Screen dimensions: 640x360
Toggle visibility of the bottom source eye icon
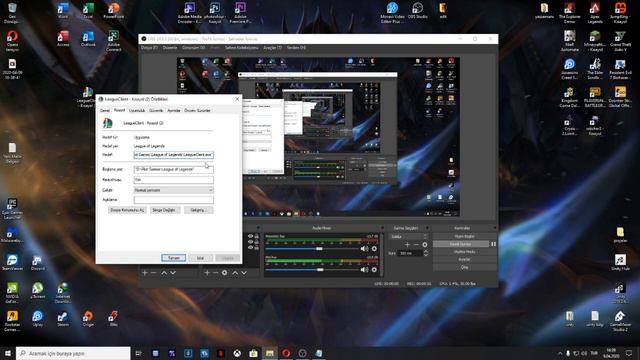click(x=250, y=247)
